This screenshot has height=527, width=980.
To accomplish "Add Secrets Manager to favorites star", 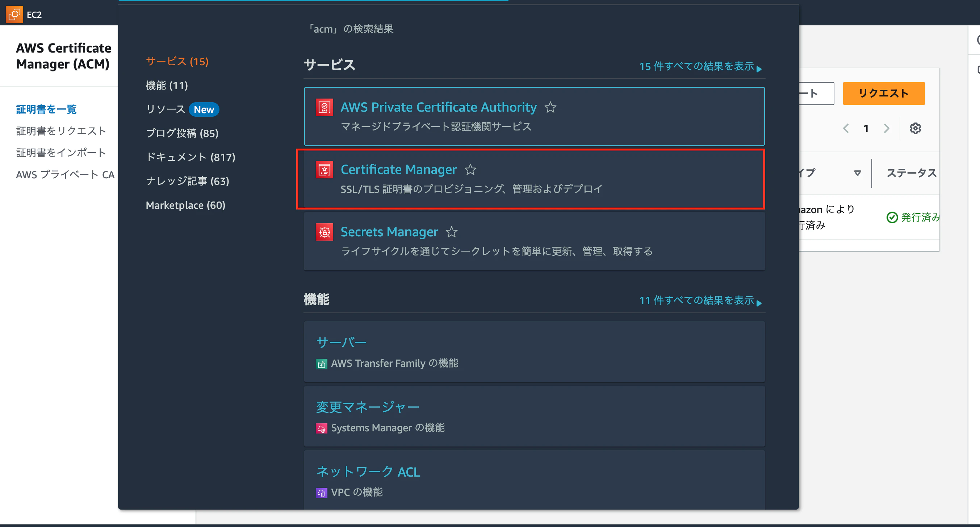I will (x=452, y=232).
